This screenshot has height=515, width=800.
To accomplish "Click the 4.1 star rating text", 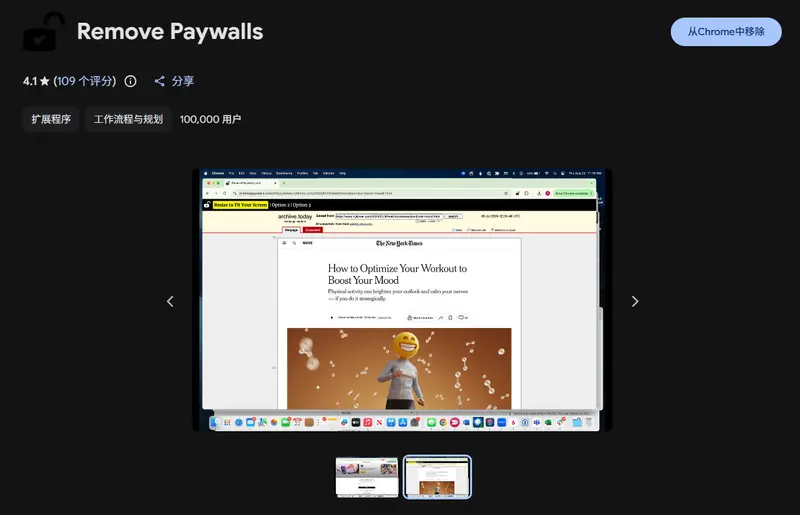I will point(36,81).
